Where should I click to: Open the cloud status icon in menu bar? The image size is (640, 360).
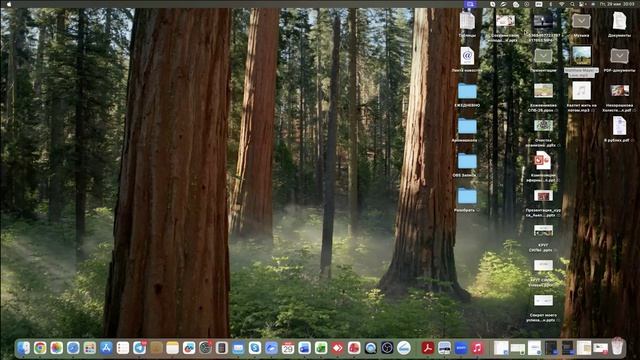[x=516, y=4]
